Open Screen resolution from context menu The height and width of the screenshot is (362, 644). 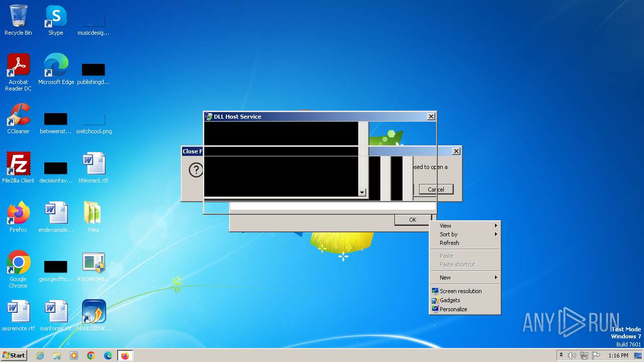tap(465, 291)
